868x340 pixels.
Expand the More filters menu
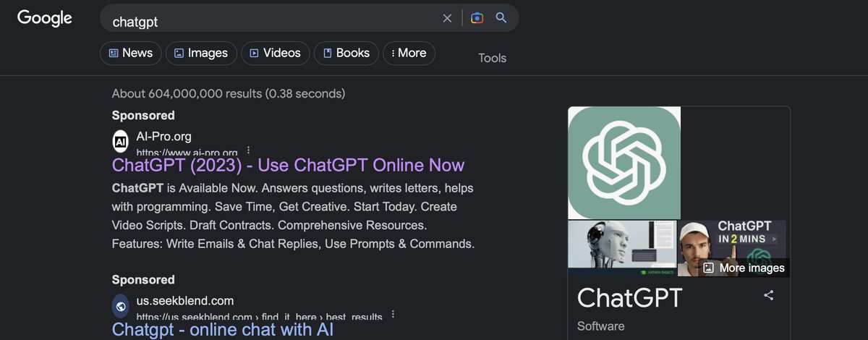pyautogui.click(x=409, y=53)
